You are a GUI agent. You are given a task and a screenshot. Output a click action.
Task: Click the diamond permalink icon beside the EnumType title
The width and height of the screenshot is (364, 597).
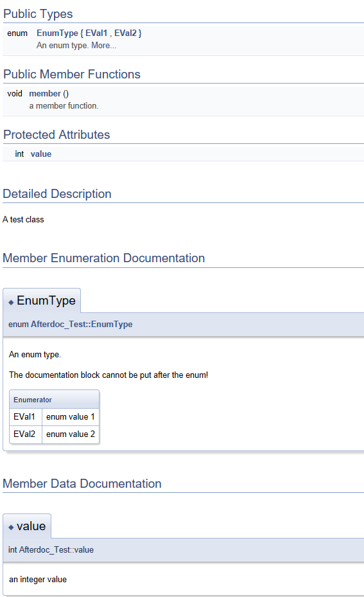tap(11, 302)
